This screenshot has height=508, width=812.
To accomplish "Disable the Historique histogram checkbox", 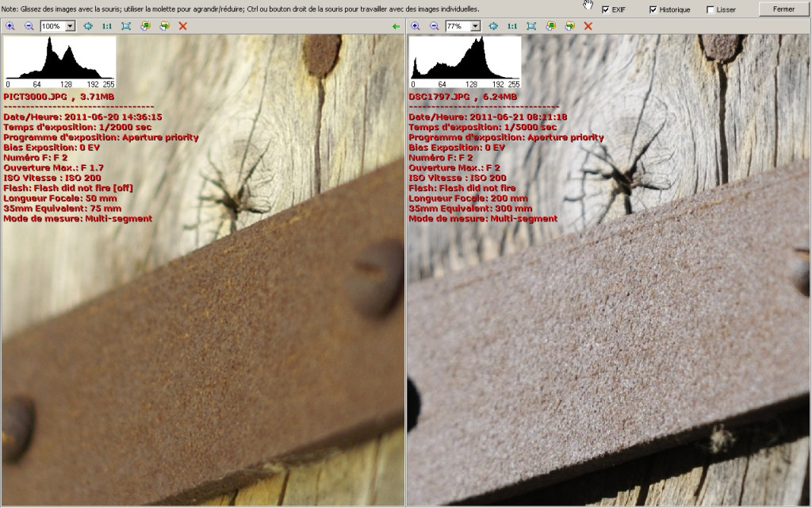I will click(x=653, y=10).
